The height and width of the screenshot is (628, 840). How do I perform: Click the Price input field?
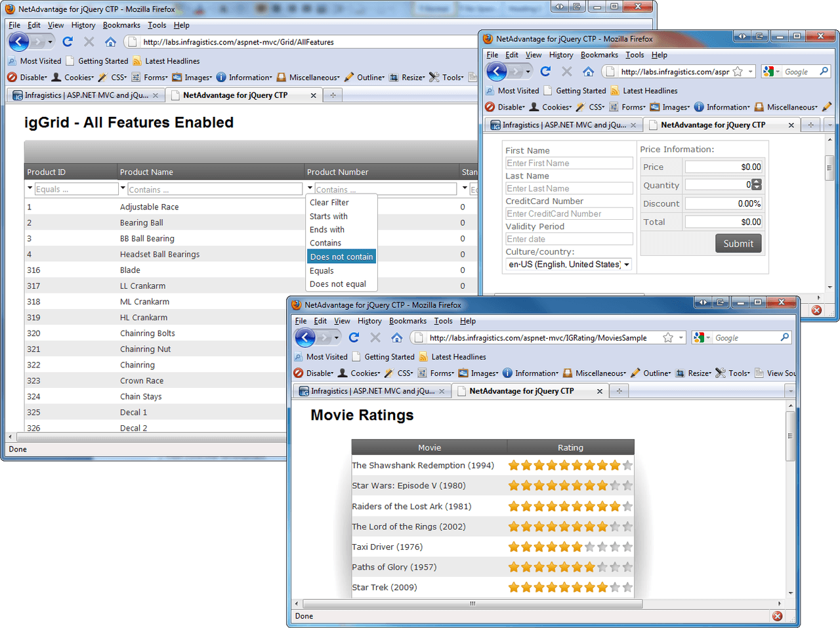point(724,167)
